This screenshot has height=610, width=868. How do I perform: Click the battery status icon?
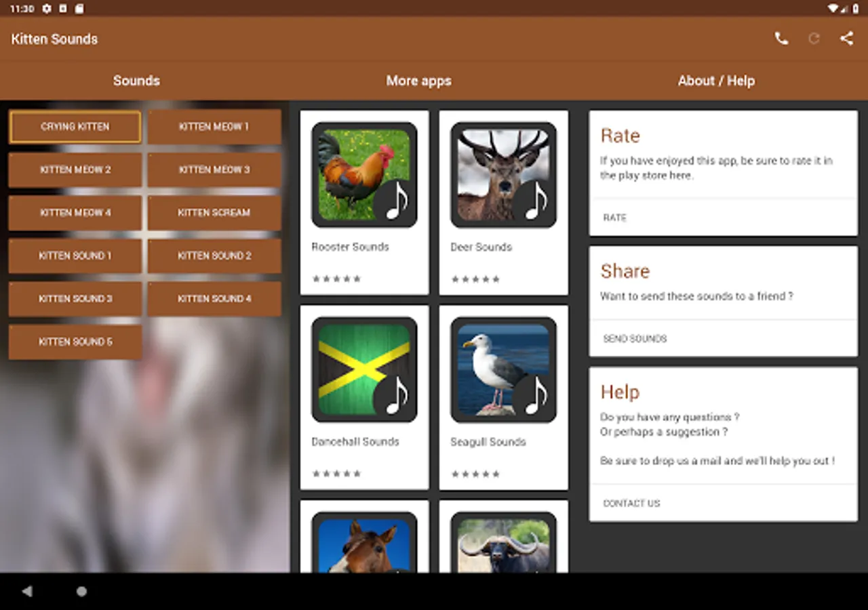click(x=856, y=8)
